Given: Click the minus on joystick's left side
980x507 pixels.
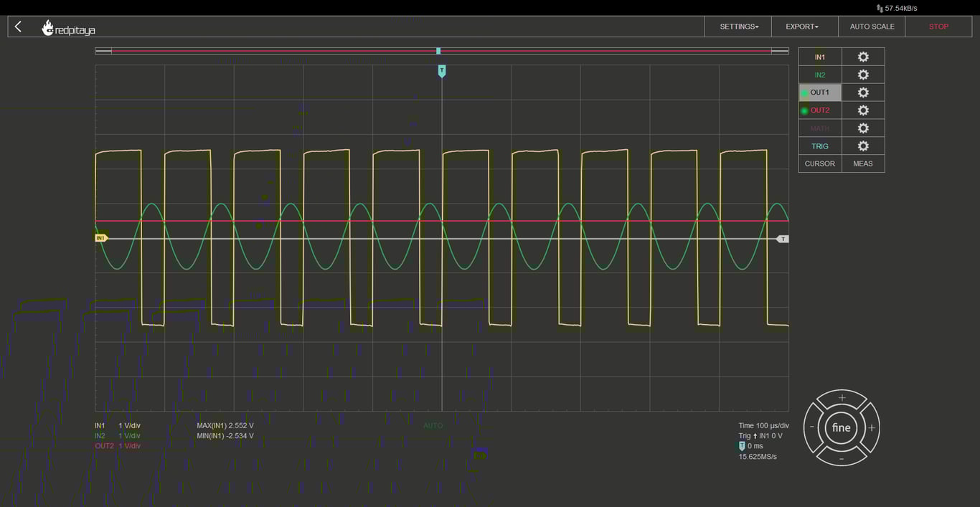Looking at the screenshot, I should (x=812, y=428).
